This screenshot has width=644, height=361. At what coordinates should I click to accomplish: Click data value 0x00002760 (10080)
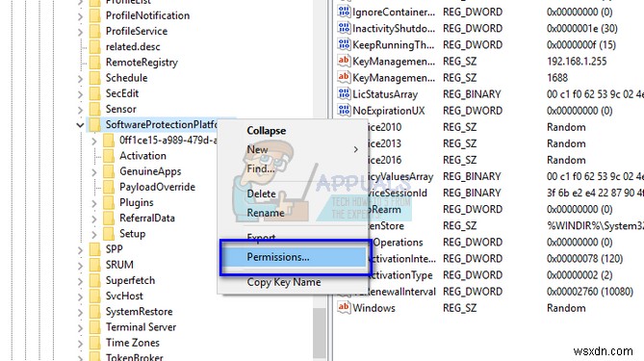(x=590, y=292)
